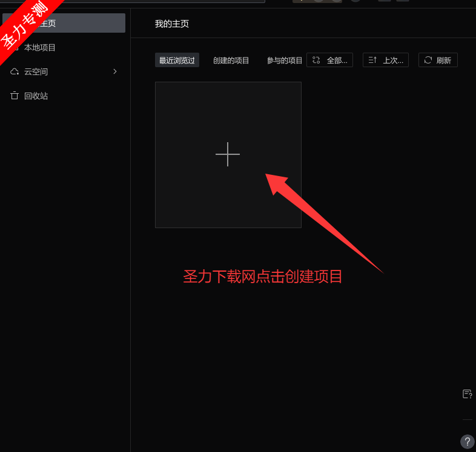
Task: Click the cloud icon beside 云空间
Action: coord(15,71)
